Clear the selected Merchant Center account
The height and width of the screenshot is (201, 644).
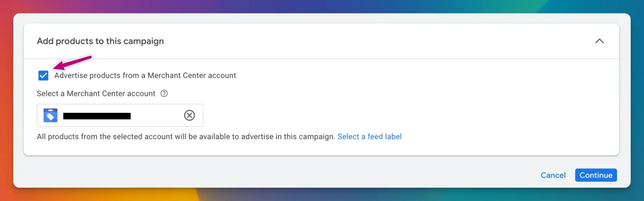189,115
